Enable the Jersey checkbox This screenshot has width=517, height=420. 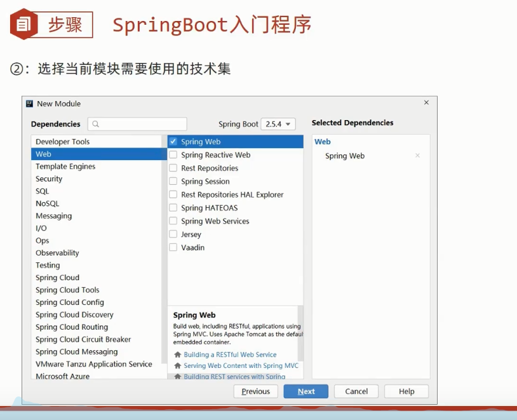click(173, 234)
